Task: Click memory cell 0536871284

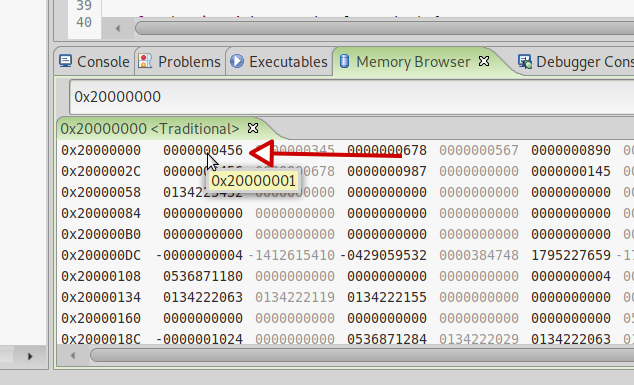Action: coord(387,339)
